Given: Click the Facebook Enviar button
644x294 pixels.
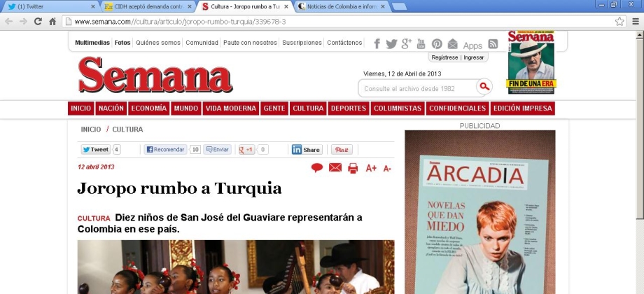Looking at the screenshot, I should (x=217, y=150).
